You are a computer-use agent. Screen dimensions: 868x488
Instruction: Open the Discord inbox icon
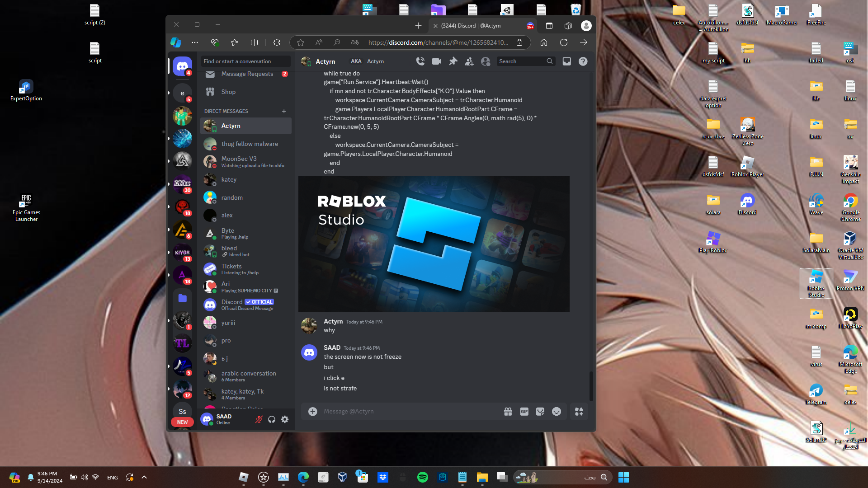[x=567, y=61]
